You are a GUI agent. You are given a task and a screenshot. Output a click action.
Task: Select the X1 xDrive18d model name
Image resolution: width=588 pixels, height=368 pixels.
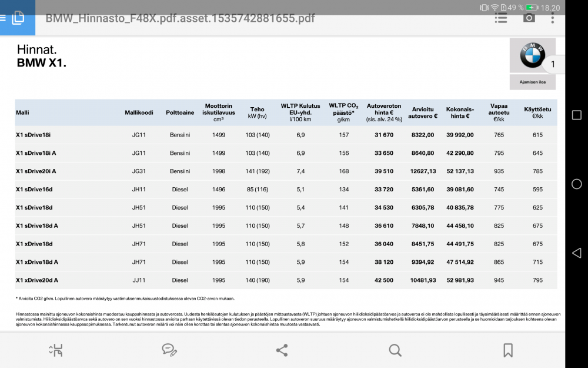pos(34,244)
